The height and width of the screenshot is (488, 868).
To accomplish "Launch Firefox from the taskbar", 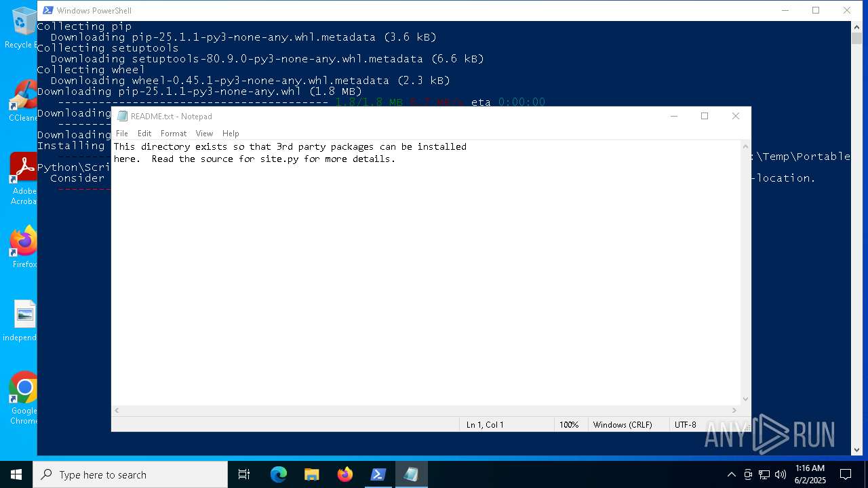I will (x=344, y=474).
